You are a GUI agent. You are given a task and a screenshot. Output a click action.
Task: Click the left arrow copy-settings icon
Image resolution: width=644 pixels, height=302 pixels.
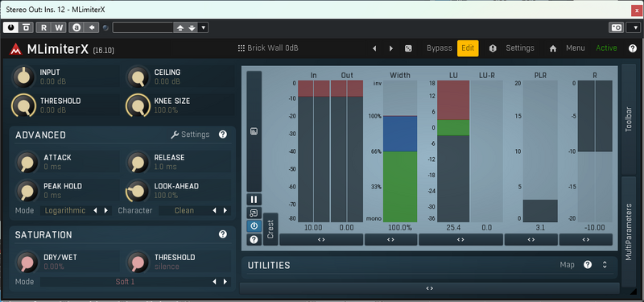click(x=92, y=27)
